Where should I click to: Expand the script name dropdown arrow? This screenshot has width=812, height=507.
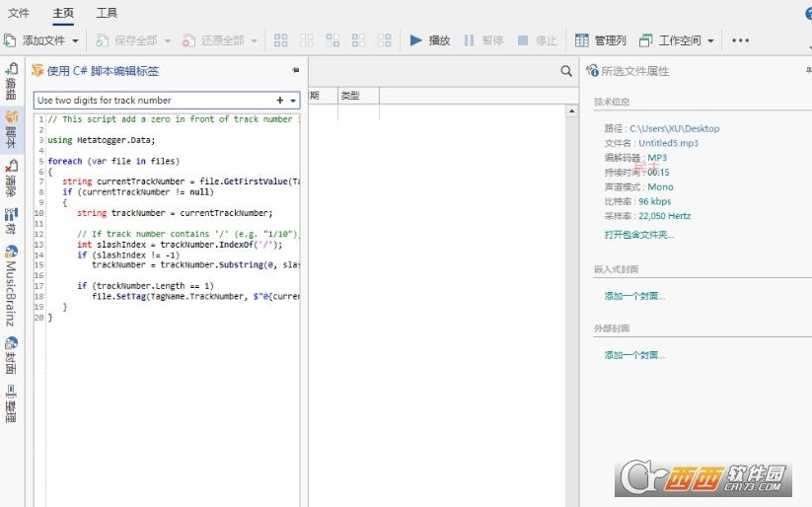(x=293, y=101)
